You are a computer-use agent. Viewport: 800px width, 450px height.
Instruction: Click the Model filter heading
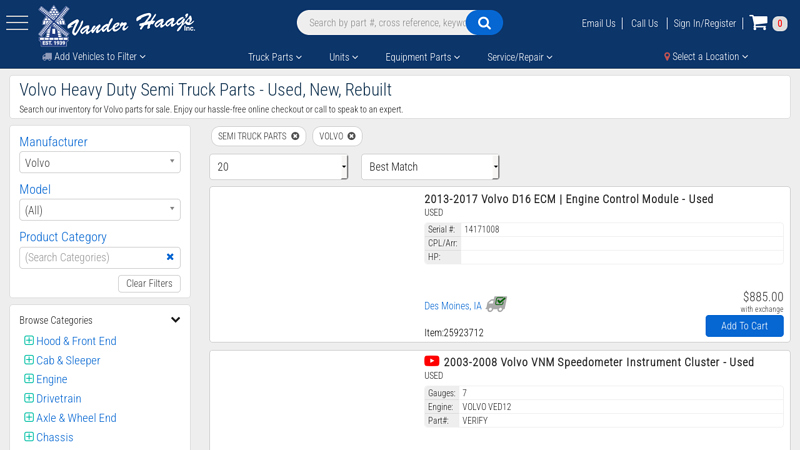tap(35, 189)
